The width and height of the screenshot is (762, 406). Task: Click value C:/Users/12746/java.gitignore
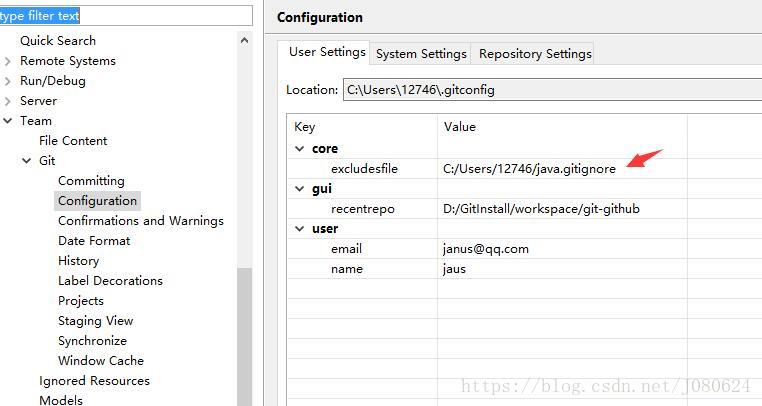point(529,169)
